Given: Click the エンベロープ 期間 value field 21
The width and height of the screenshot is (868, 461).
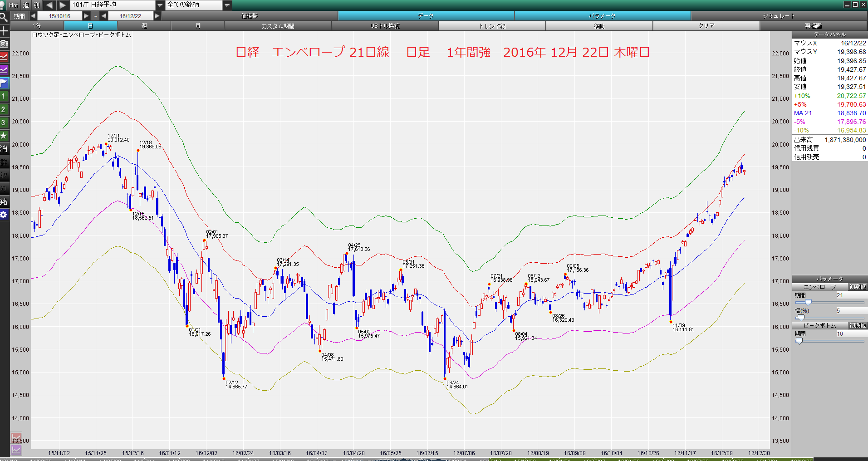Looking at the screenshot, I should [x=851, y=295].
